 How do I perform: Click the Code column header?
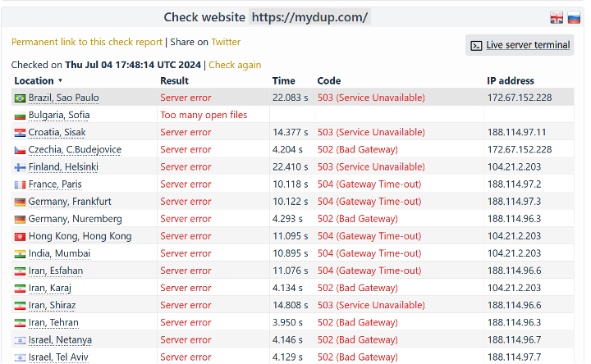328,81
